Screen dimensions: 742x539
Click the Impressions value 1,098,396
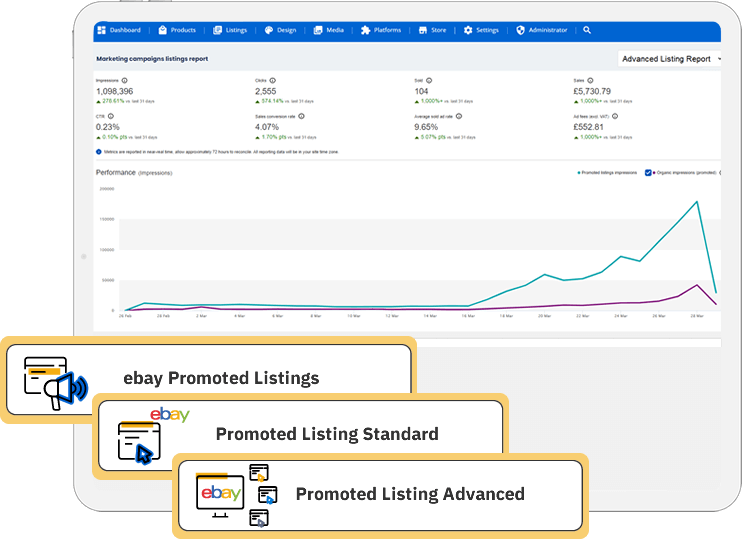point(115,91)
